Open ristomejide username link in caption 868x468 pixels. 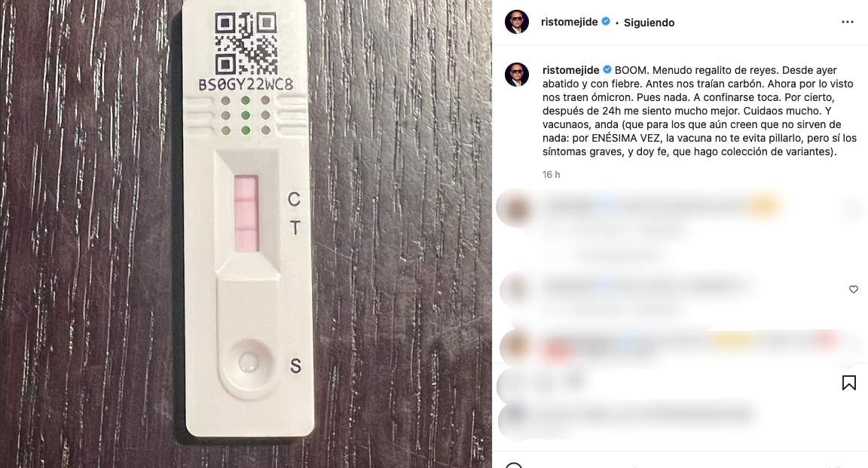point(570,70)
